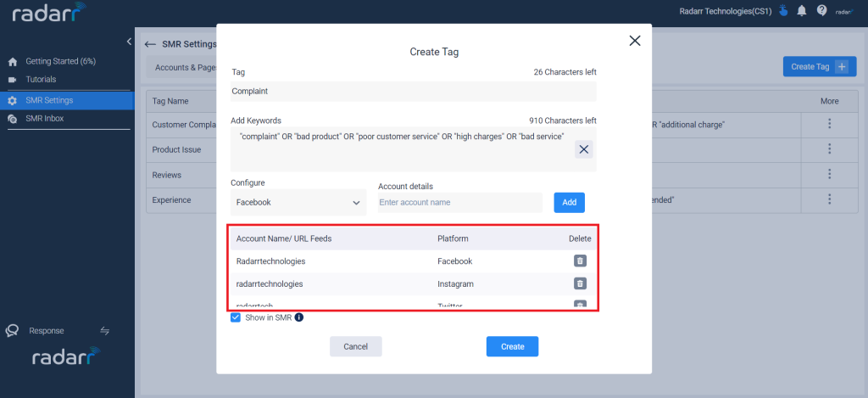Image resolution: width=868 pixels, height=398 pixels.
Task: Focus the Tag name field
Action: [414, 92]
